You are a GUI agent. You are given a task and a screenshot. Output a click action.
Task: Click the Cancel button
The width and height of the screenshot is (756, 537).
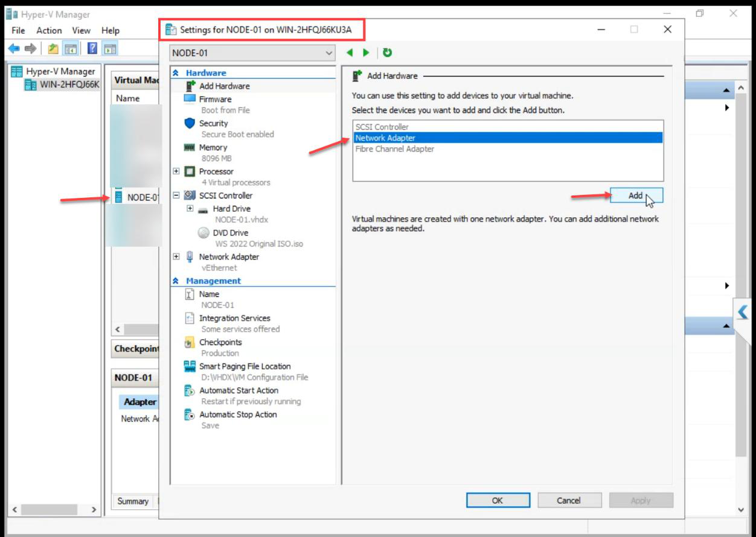point(569,500)
